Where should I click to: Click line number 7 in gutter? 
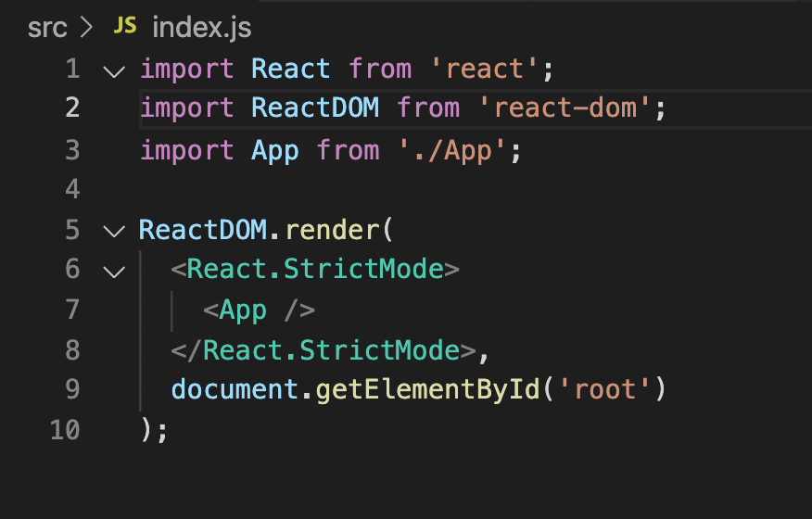[x=72, y=310]
